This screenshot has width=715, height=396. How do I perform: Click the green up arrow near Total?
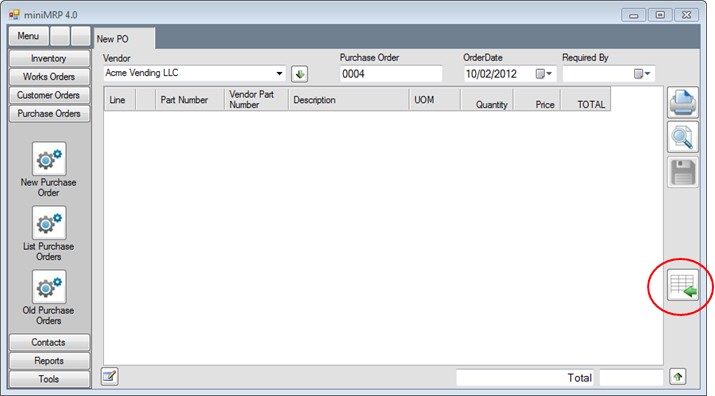[678, 377]
